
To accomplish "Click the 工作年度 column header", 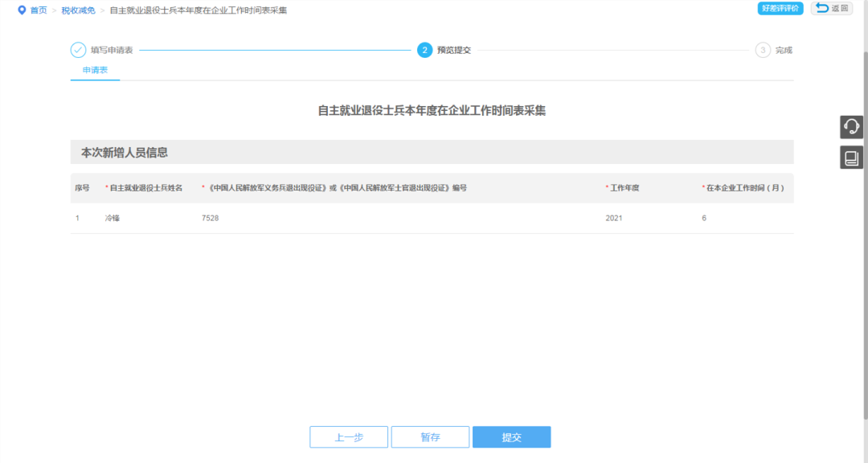I will coord(623,188).
